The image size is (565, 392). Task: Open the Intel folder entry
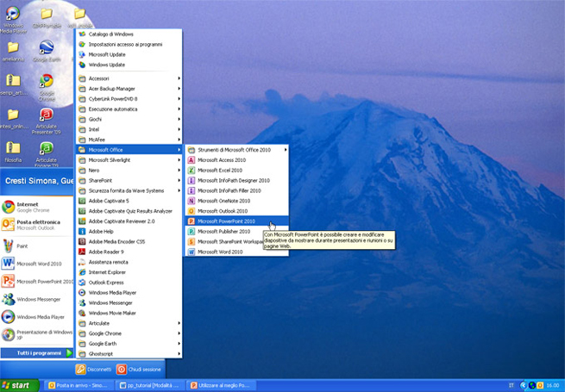pyautogui.click(x=129, y=129)
